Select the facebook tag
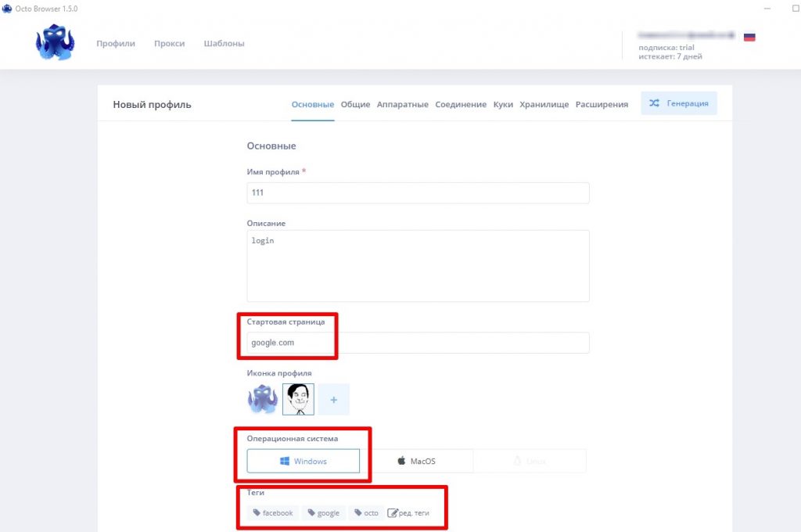This screenshot has height=532, width=801. tap(273, 512)
